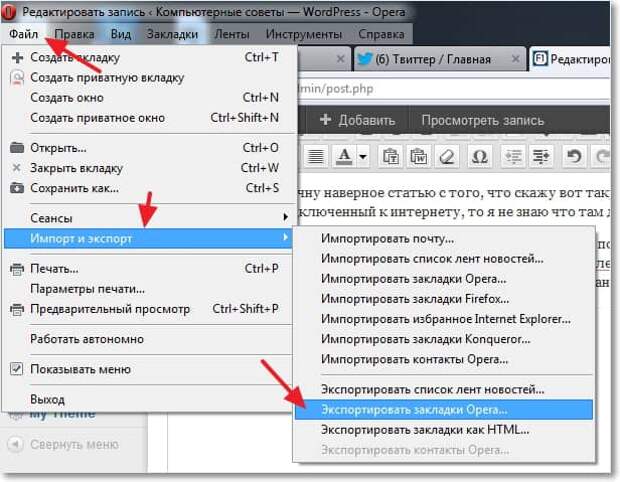Image resolution: width=620 pixels, height=482 pixels.
Task: Click justify alignment icon in editor toolbar
Action: click(315, 157)
